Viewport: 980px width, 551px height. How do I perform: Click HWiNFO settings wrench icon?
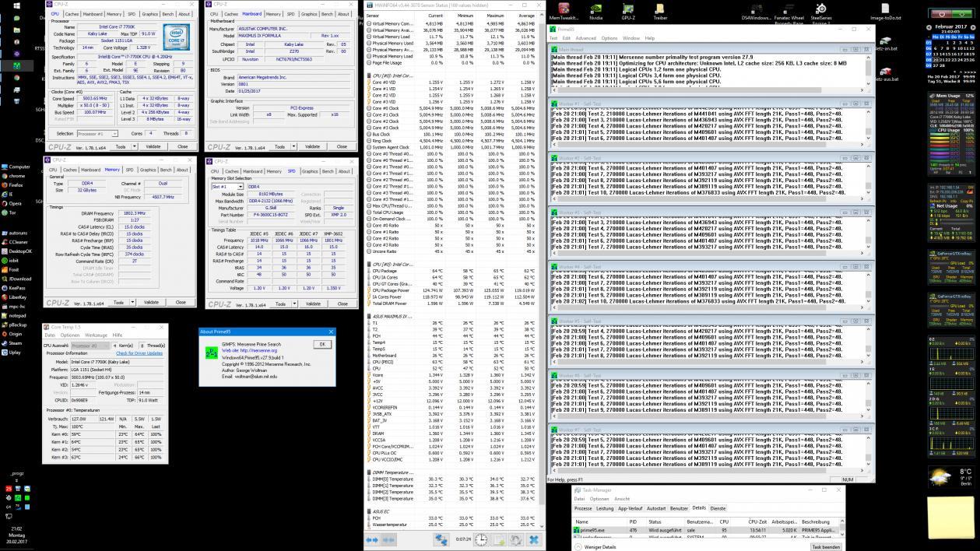click(517, 539)
